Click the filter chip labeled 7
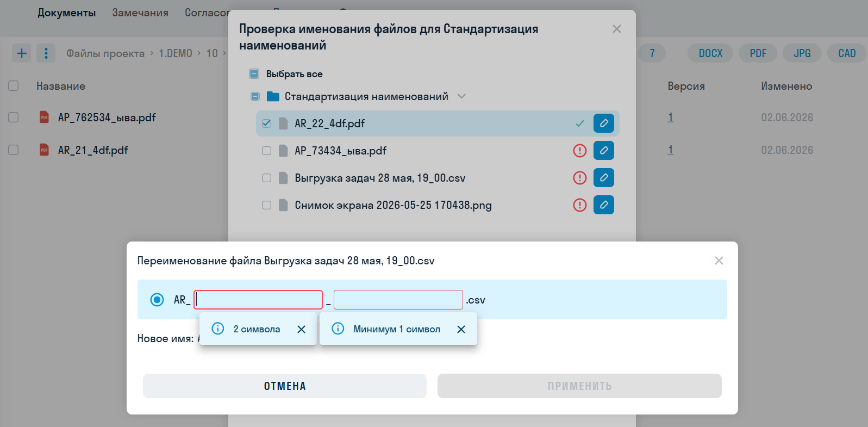This screenshot has width=868, height=427. click(652, 53)
